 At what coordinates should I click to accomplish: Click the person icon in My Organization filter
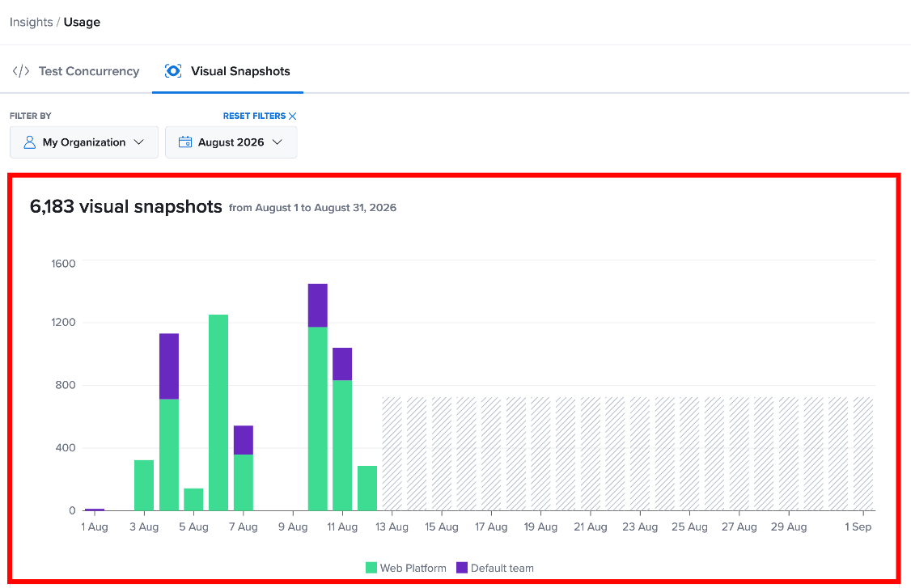tap(30, 142)
